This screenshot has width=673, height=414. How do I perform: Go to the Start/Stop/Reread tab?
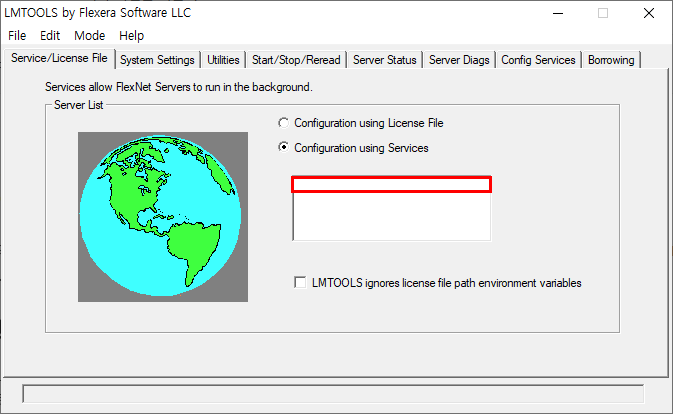click(x=296, y=60)
